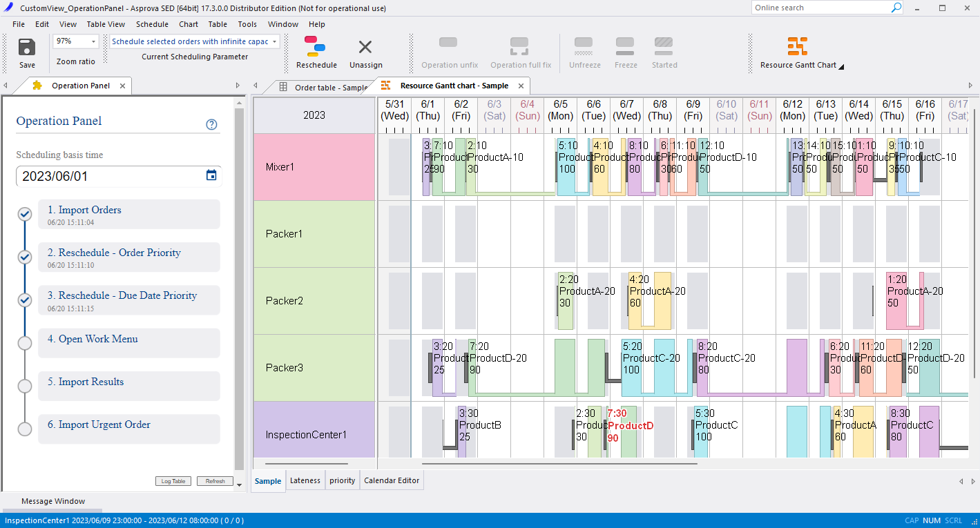
Task: Click the Gantt chart horizontal scrollbar
Action: 559,464
